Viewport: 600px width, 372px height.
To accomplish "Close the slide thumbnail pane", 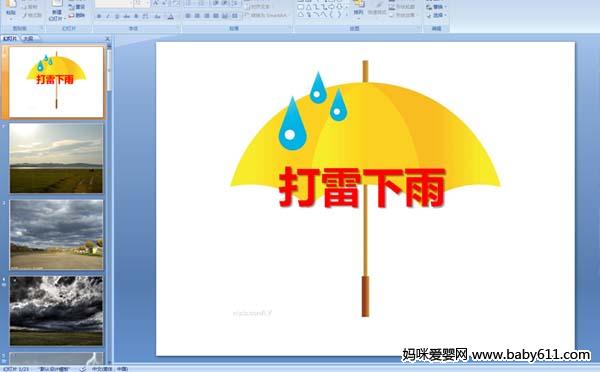I will click(108, 39).
